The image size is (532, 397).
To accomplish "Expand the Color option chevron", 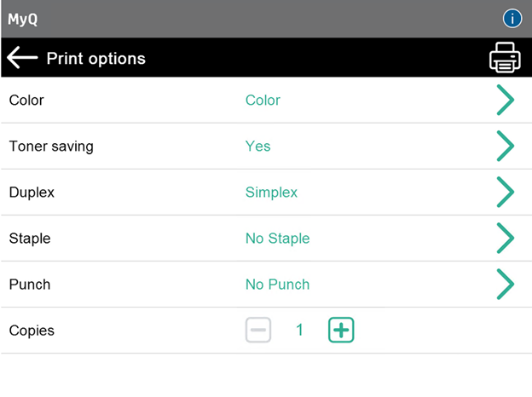I will 506,100.
